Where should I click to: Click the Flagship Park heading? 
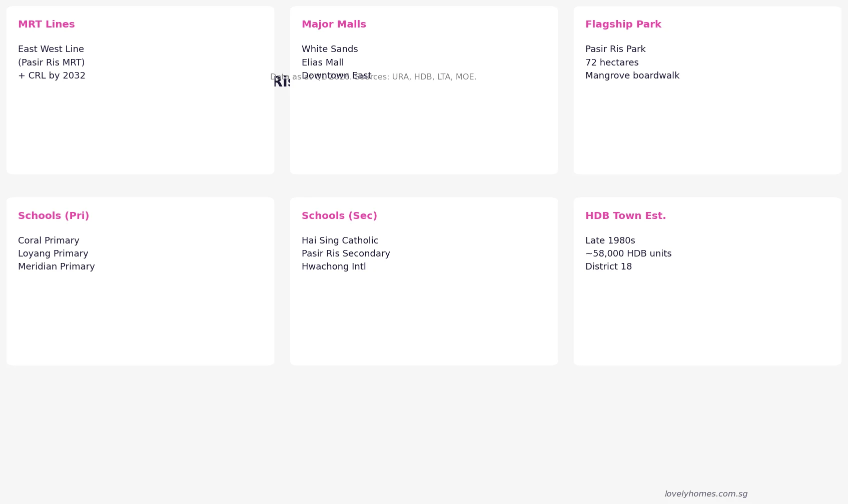coord(623,24)
